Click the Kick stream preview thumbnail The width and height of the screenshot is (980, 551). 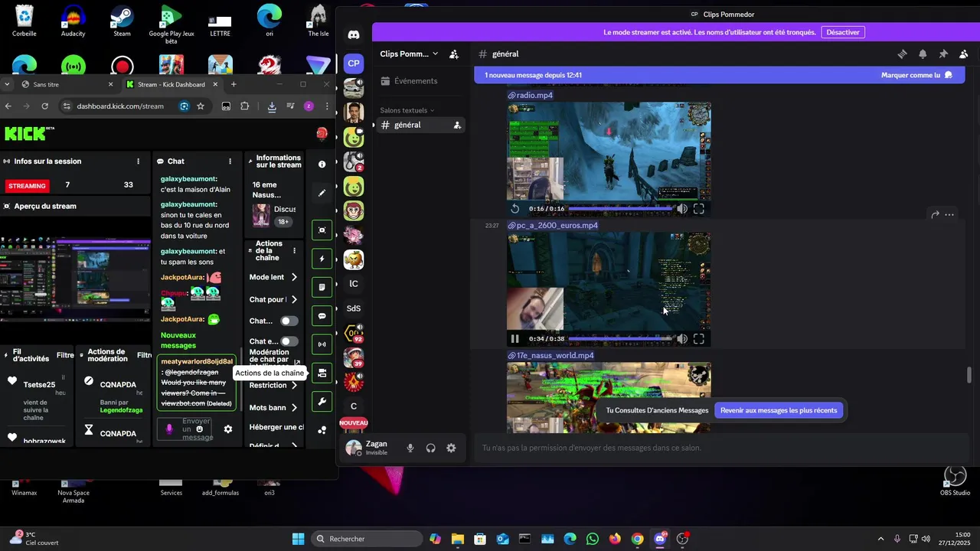point(75,279)
